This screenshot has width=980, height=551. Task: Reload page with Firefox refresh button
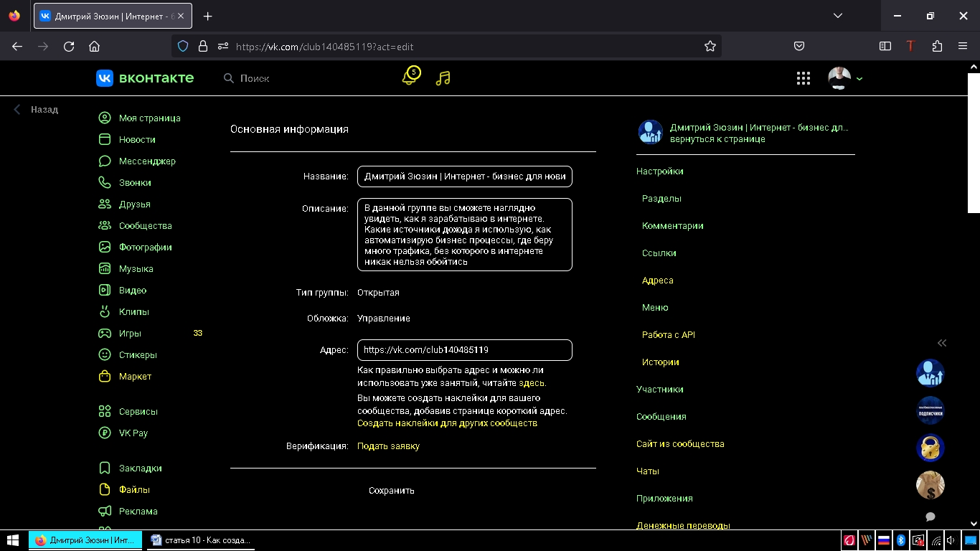click(69, 46)
